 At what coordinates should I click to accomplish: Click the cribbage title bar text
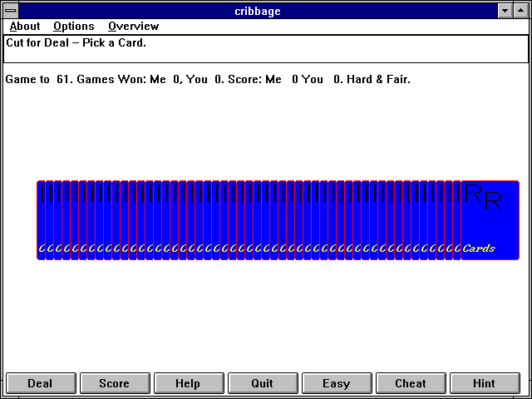[x=258, y=11]
